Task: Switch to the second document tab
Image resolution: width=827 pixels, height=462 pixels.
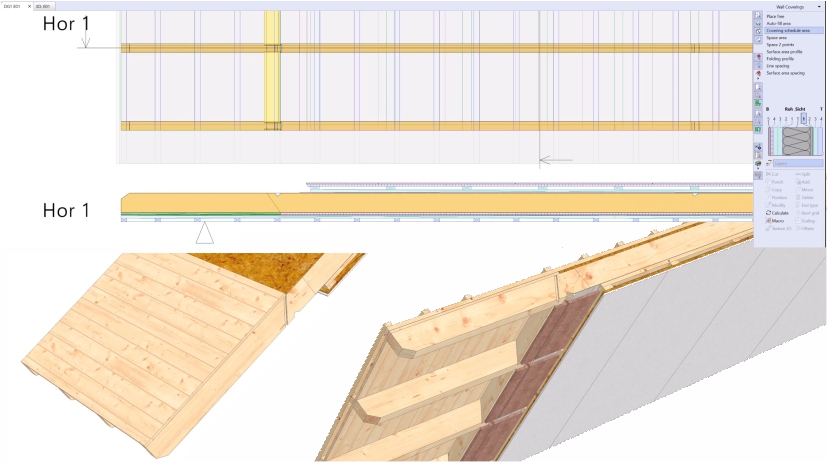Action: tap(43, 6)
